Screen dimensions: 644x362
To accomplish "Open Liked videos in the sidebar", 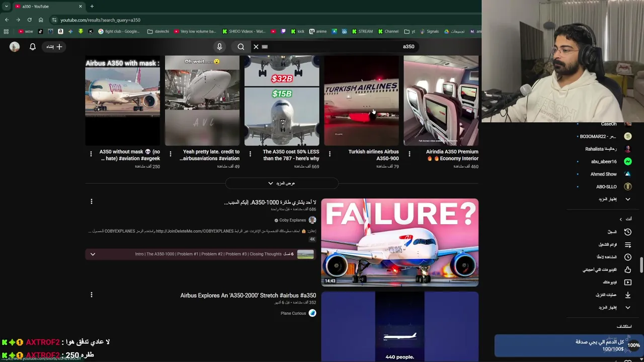I will (x=607, y=269).
